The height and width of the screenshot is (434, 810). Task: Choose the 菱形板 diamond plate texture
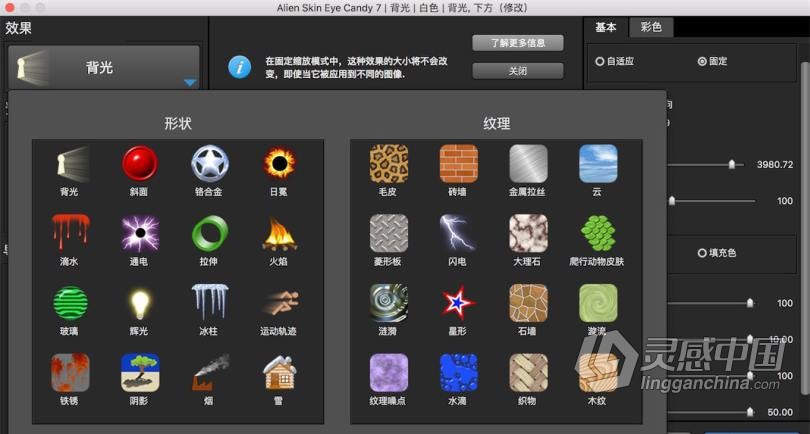(x=388, y=234)
